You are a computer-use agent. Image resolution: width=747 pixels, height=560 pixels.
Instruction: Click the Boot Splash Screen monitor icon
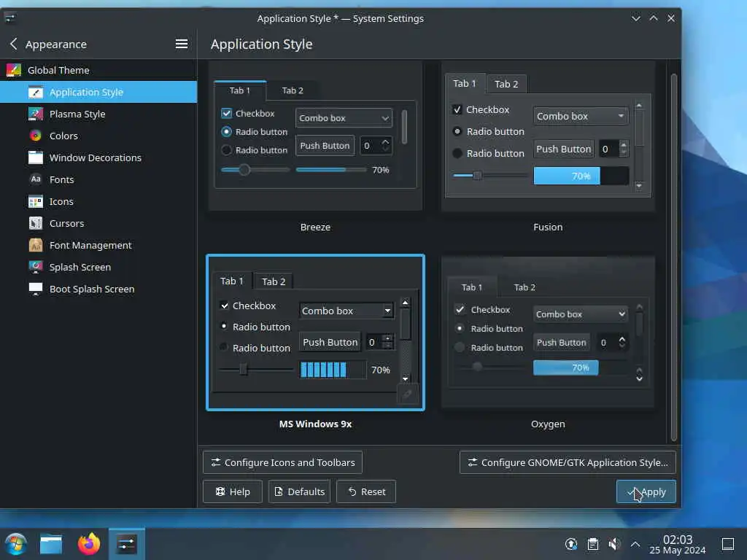pos(36,289)
